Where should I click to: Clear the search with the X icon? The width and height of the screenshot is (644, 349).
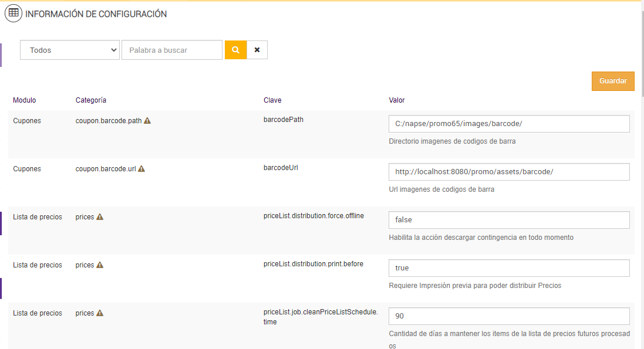[257, 50]
